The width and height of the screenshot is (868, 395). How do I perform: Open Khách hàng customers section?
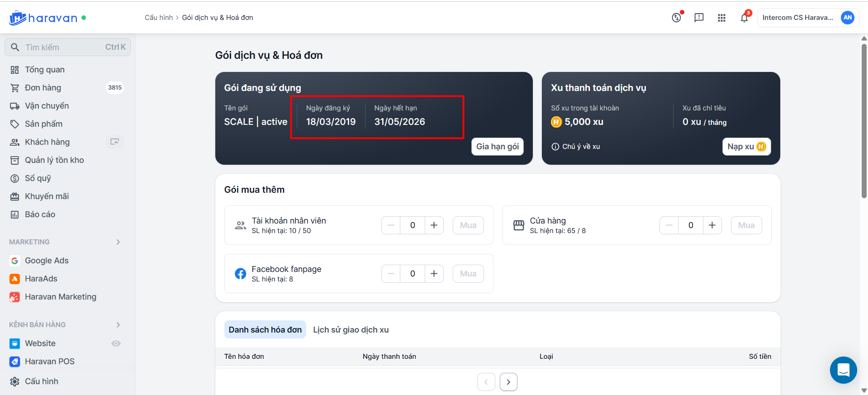pos(47,142)
